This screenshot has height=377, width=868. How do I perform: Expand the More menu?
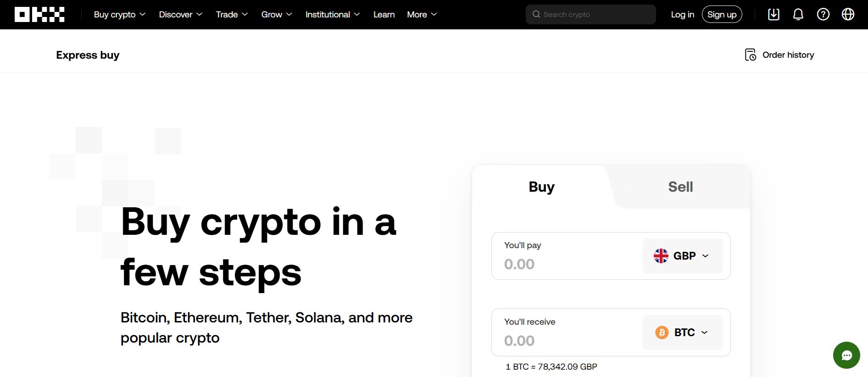(x=422, y=15)
